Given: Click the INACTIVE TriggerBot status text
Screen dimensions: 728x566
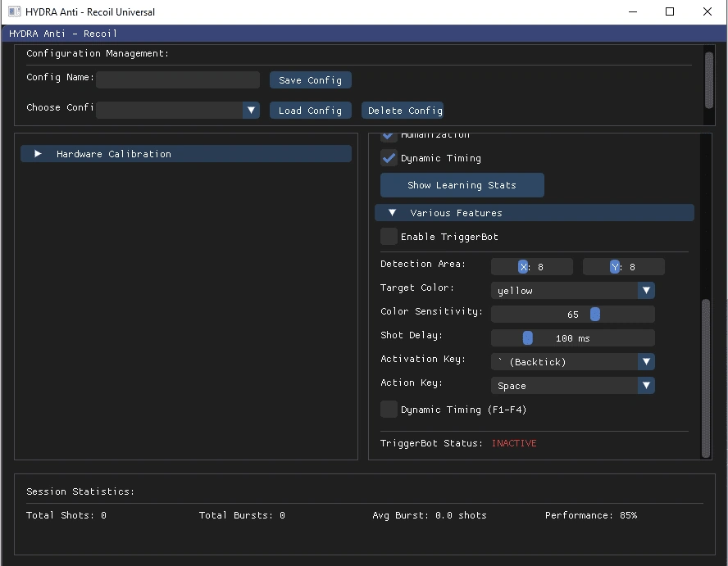Looking at the screenshot, I should pos(514,443).
